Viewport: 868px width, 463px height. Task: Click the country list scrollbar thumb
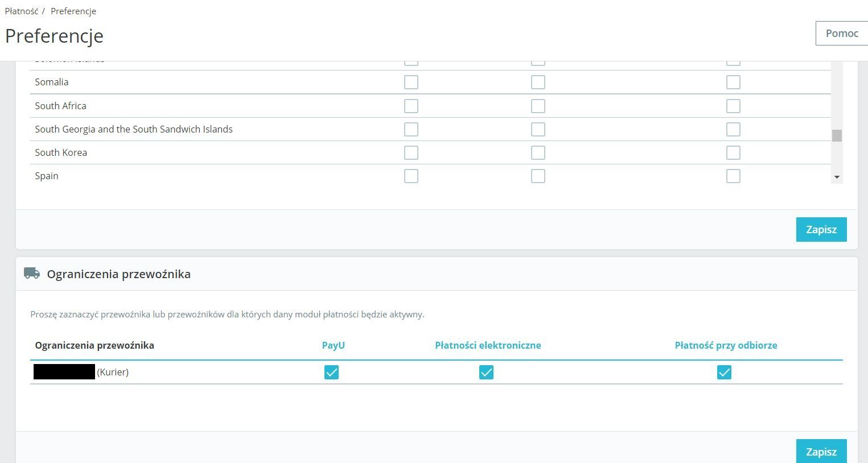(x=837, y=135)
